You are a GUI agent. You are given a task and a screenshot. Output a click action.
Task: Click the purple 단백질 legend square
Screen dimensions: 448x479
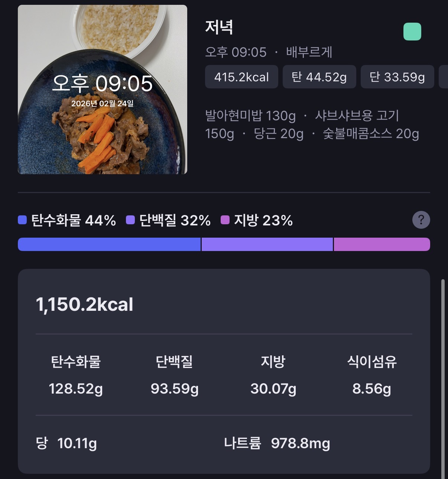[x=130, y=220]
